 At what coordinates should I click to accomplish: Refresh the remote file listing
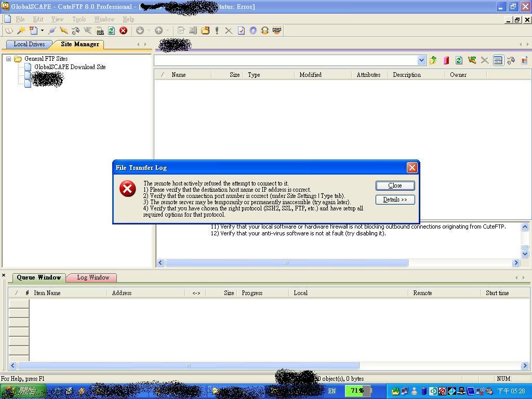[459, 60]
